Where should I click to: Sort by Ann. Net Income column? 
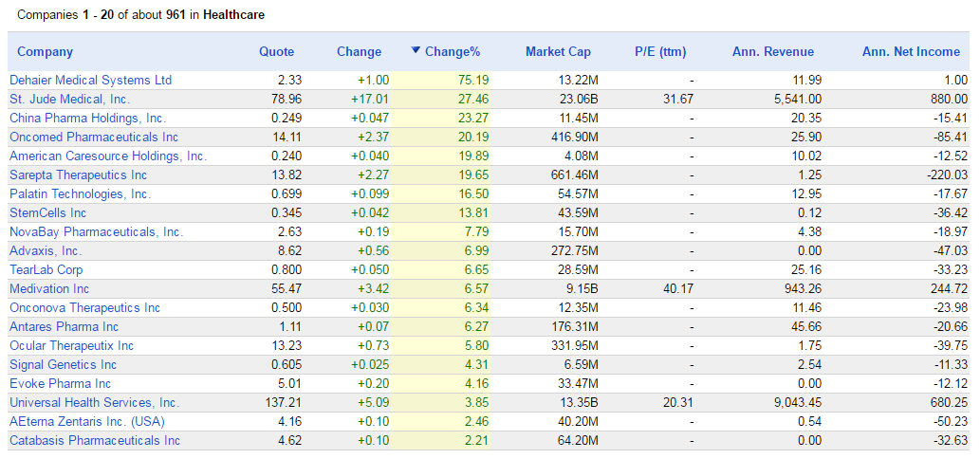click(912, 52)
